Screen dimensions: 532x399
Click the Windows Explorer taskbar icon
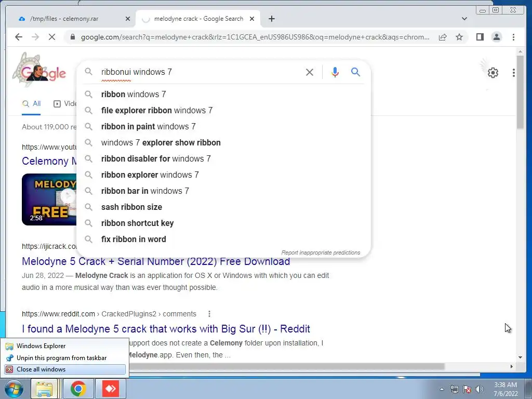tap(45, 389)
